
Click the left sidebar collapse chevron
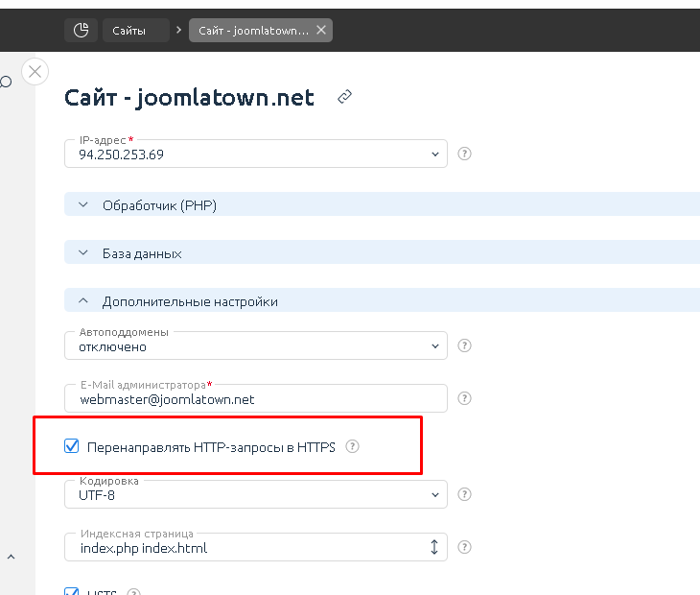[x=12, y=557]
